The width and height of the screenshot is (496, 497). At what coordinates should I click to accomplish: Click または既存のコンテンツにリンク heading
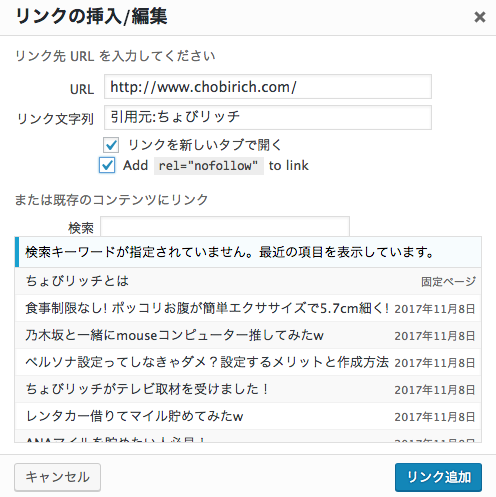click(111, 200)
